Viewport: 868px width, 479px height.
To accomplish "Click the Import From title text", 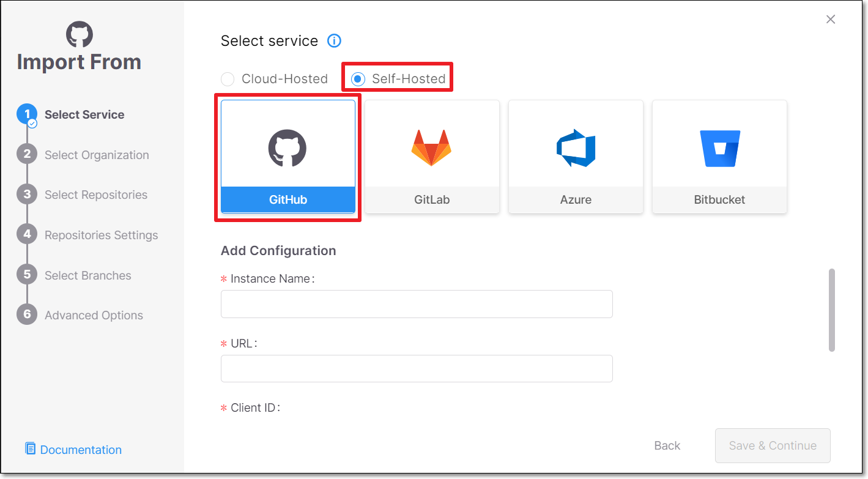I will [x=79, y=62].
